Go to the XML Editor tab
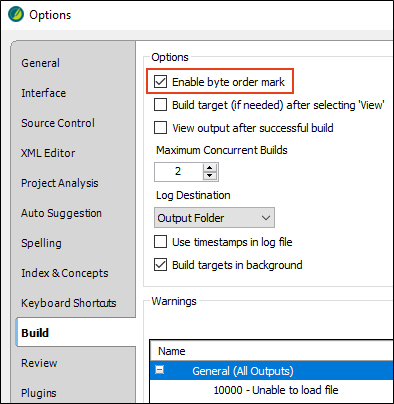394x404 pixels. tap(48, 153)
